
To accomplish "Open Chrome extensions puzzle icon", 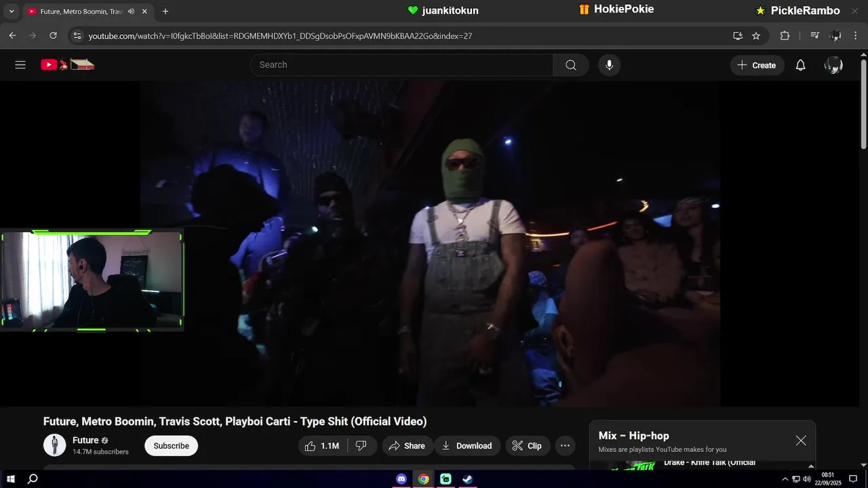I will click(x=785, y=36).
